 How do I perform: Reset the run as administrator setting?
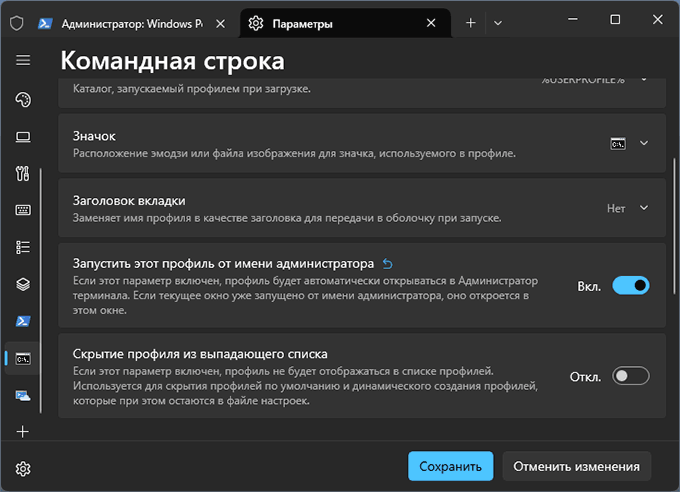(x=387, y=264)
